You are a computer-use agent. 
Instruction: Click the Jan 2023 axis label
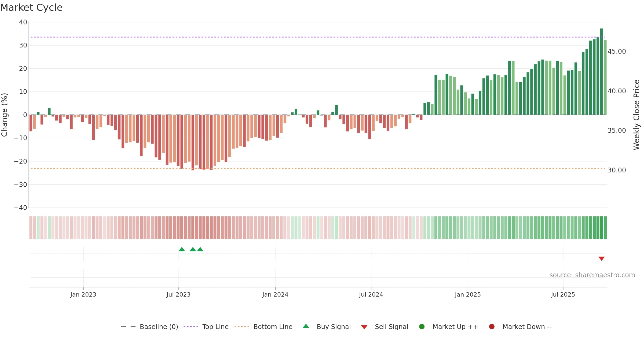83,294
